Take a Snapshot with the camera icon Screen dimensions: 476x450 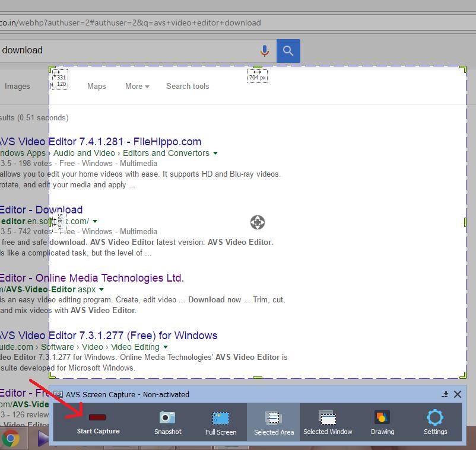pos(167,422)
